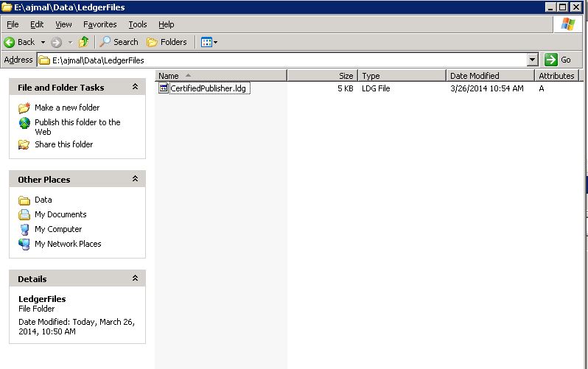Select the CertifiedPublisher.ldg file name
The image size is (588, 369).
click(x=208, y=88)
